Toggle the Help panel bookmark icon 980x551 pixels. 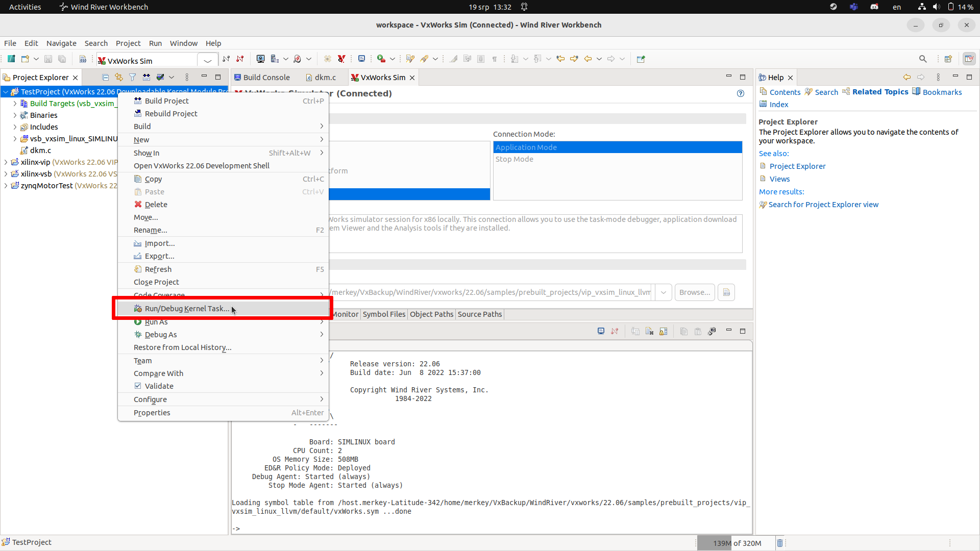click(917, 91)
